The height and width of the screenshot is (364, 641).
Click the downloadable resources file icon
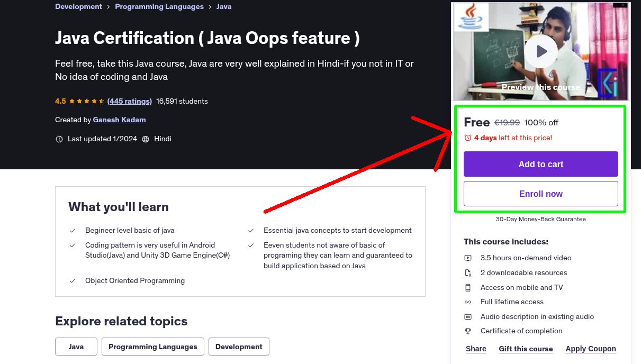(x=468, y=272)
